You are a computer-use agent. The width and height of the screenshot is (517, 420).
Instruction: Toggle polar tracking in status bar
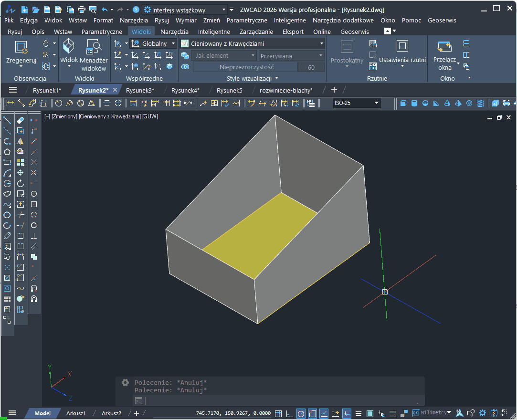(x=301, y=413)
